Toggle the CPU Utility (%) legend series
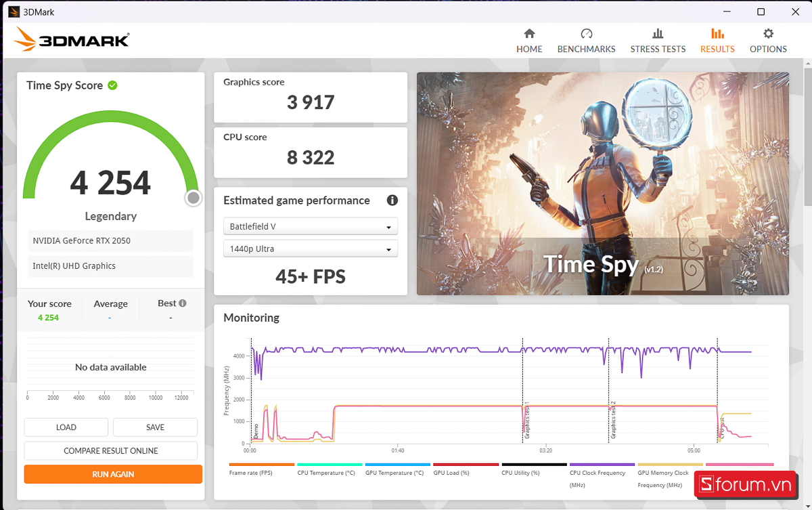 click(x=534, y=470)
